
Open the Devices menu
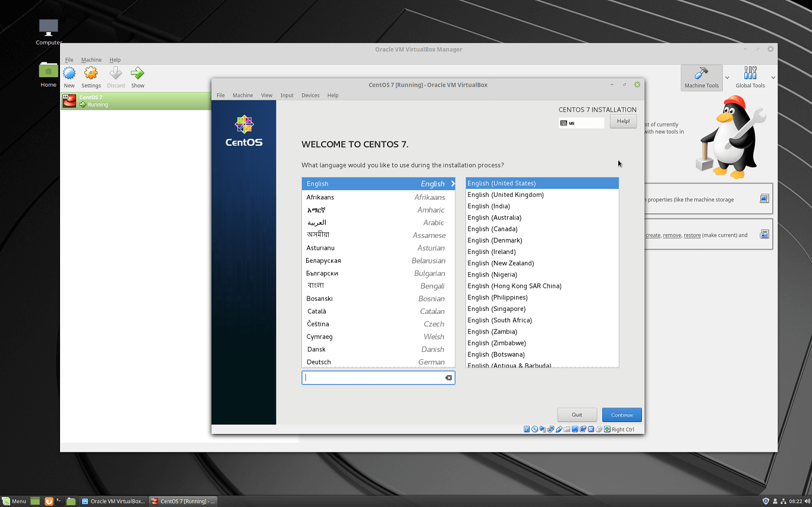pos(310,95)
